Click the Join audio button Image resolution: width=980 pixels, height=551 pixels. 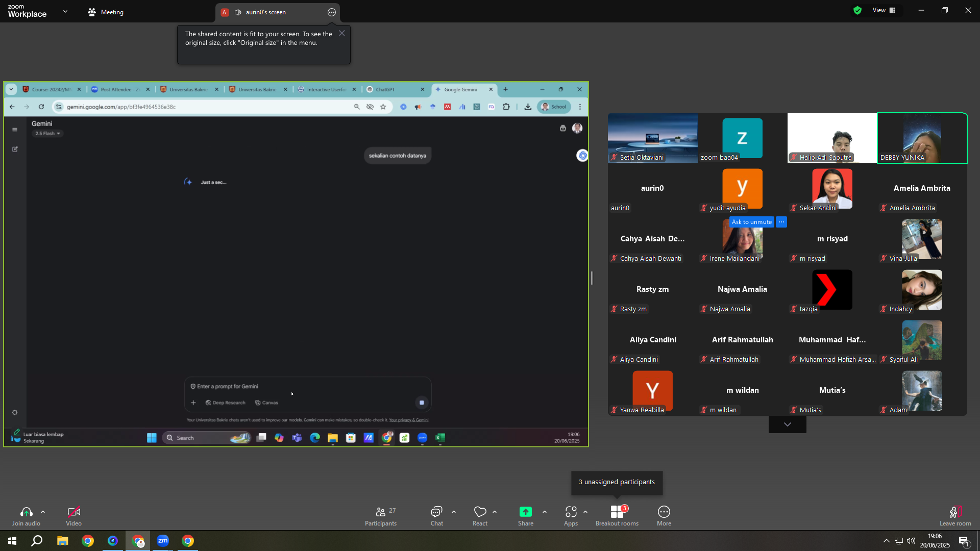click(26, 516)
